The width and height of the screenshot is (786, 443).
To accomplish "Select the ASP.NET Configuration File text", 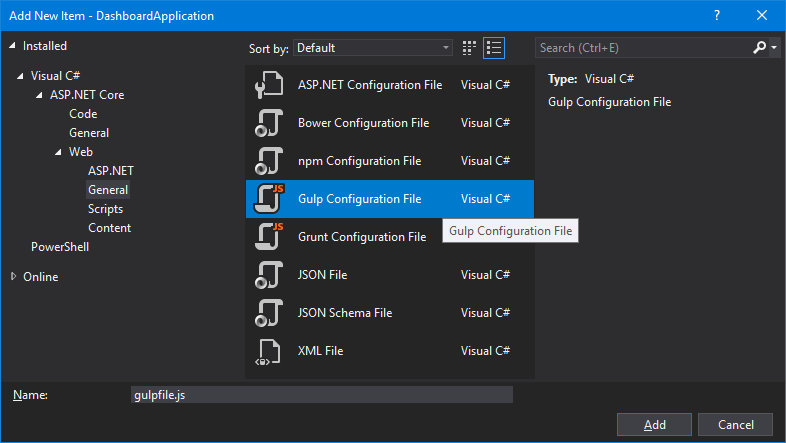I will (370, 85).
